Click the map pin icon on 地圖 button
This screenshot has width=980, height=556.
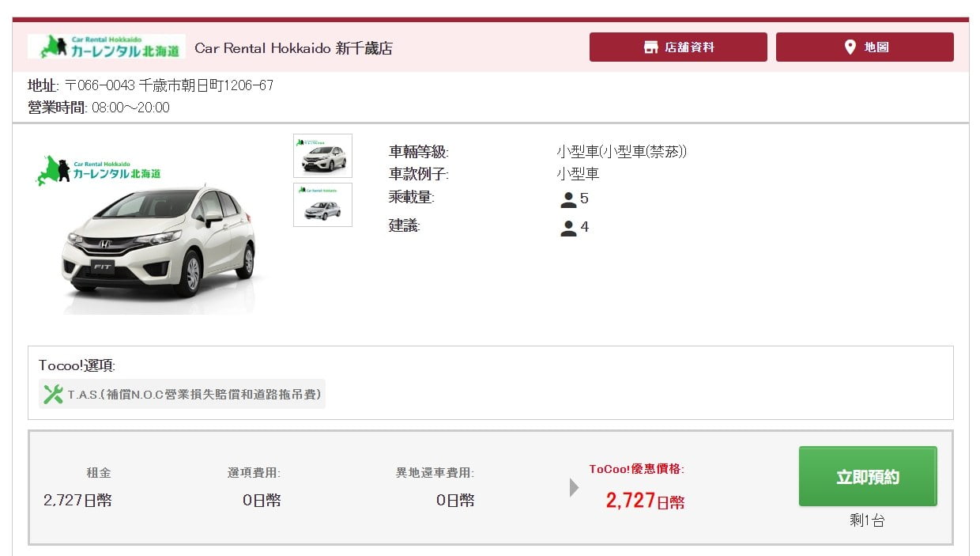pyautogui.click(x=850, y=46)
